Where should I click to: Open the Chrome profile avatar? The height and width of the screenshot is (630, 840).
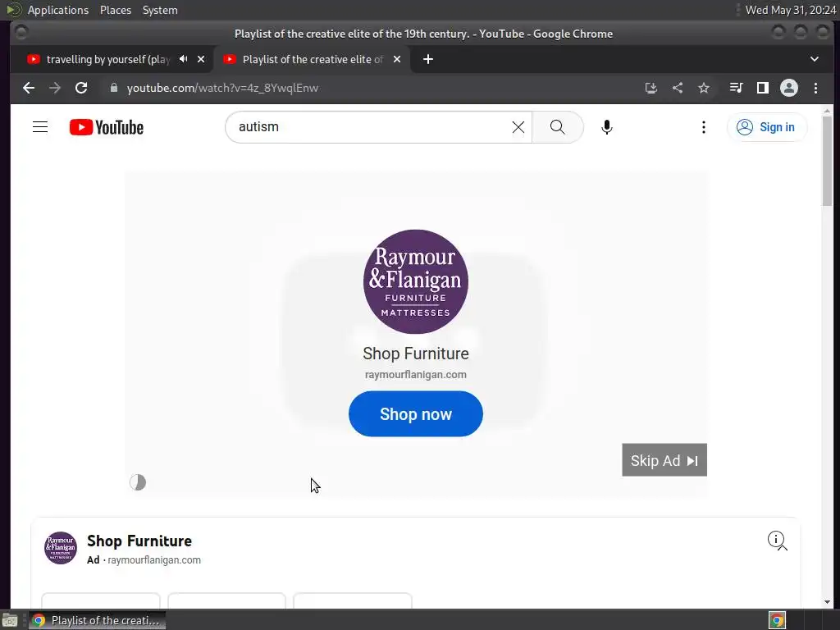click(788, 88)
